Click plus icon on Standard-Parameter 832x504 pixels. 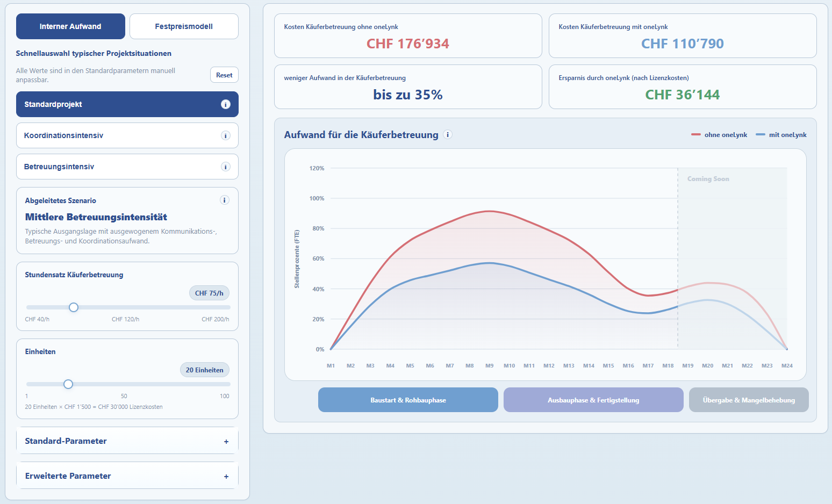click(x=226, y=442)
